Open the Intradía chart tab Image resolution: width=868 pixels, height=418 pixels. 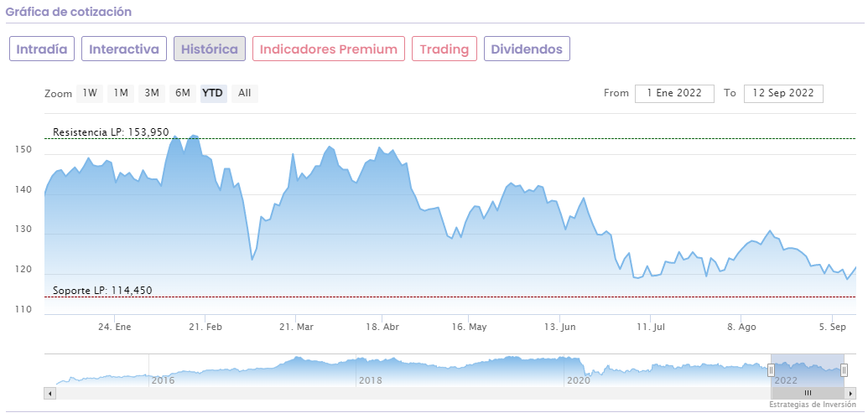tap(42, 49)
